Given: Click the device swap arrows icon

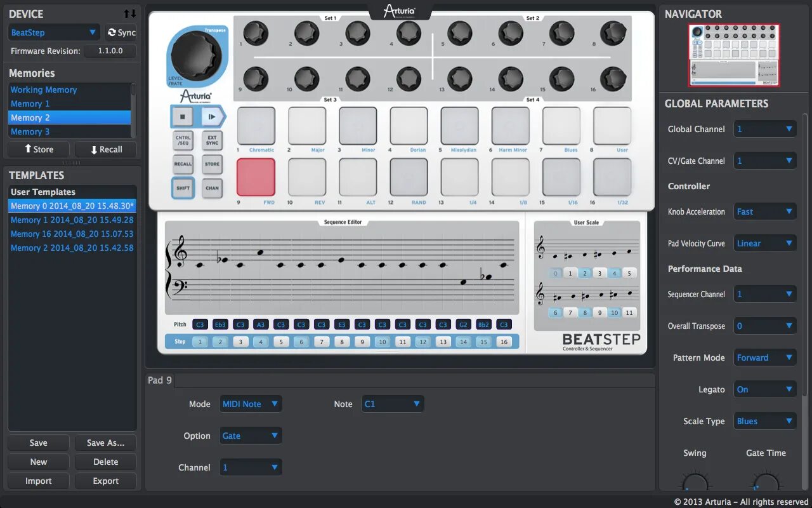Looking at the screenshot, I should point(129,13).
